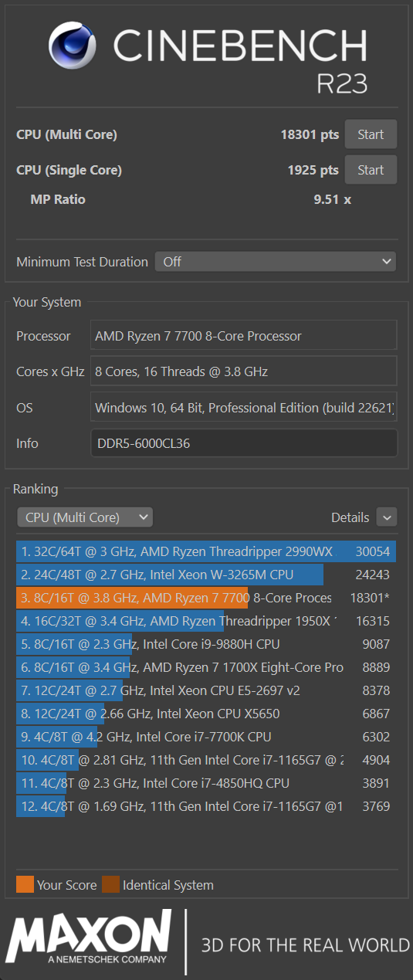Click the Details label in Ranking
413x980 pixels.
click(x=350, y=517)
